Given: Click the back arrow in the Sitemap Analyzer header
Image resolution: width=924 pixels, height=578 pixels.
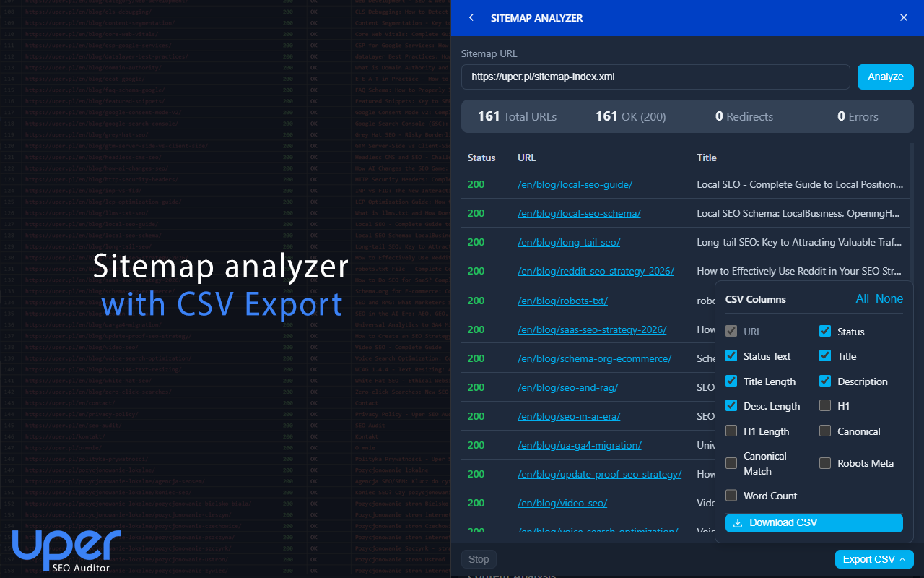Looking at the screenshot, I should [x=471, y=17].
